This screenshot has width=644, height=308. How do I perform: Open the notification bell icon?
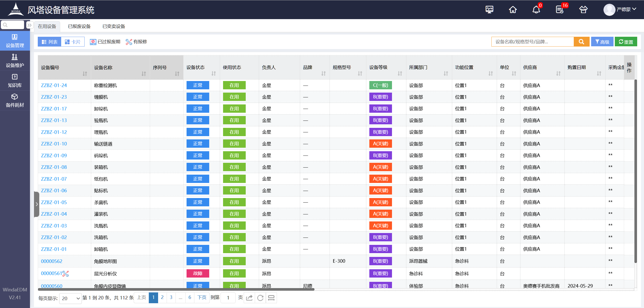(x=536, y=10)
